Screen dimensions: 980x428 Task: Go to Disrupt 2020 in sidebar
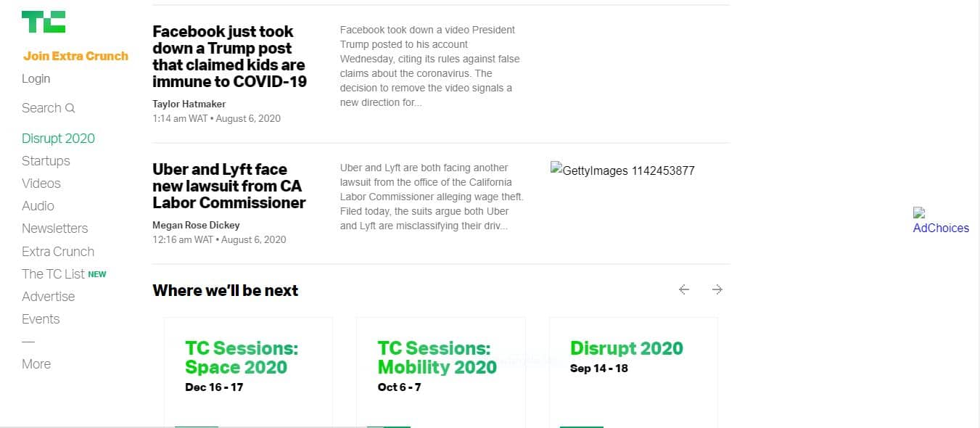pos(58,139)
